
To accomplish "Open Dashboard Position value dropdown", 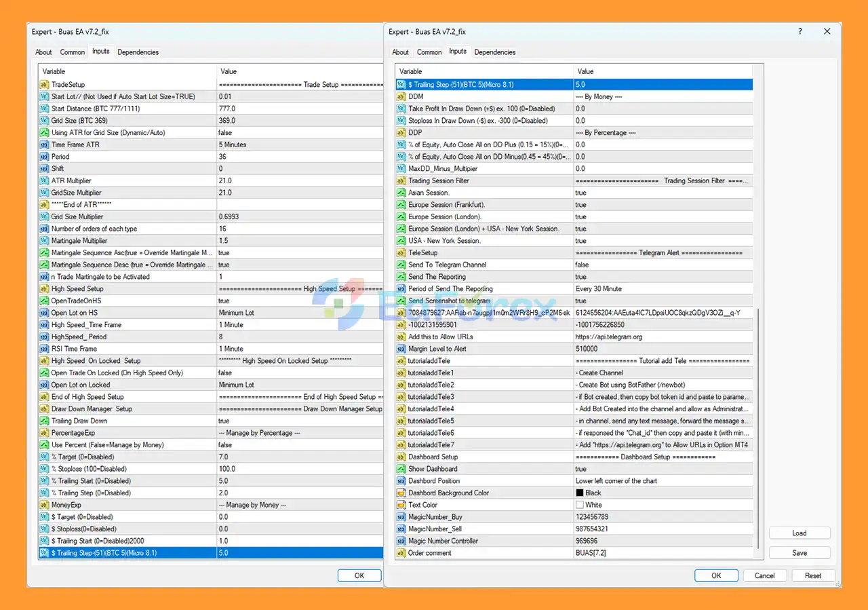I will tap(616, 481).
